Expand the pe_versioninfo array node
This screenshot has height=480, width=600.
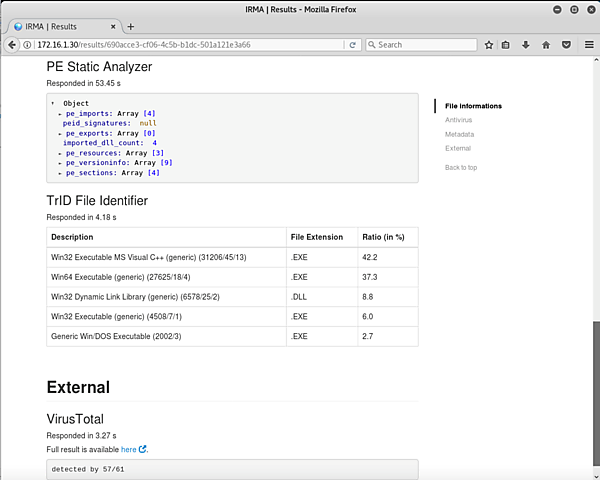[x=60, y=163]
